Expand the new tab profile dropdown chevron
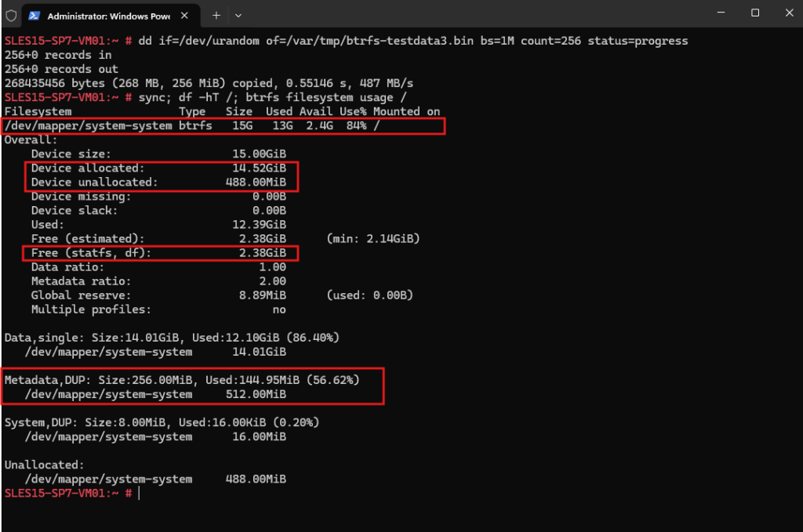The image size is (803, 532). pyautogui.click(x=238, y=16)
